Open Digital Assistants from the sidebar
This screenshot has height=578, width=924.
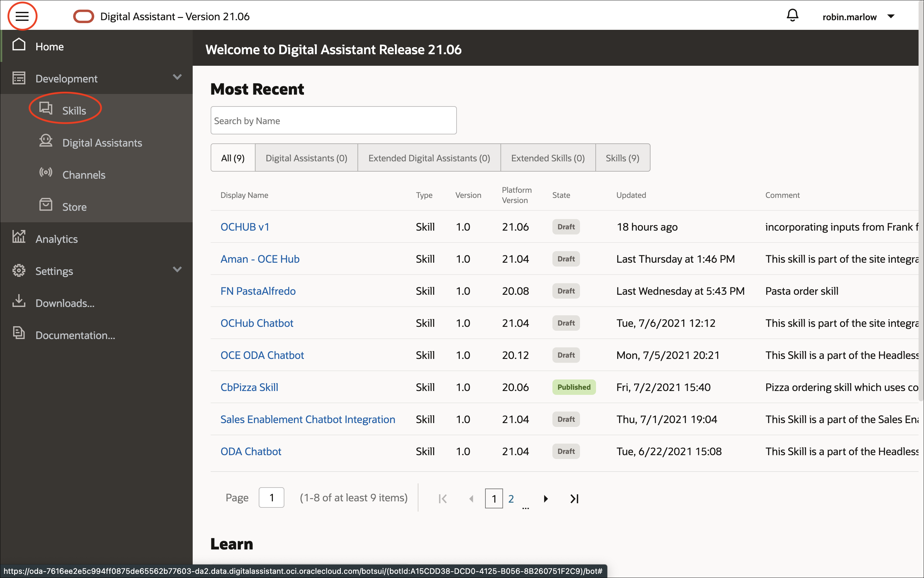click(x=102, y=143)
